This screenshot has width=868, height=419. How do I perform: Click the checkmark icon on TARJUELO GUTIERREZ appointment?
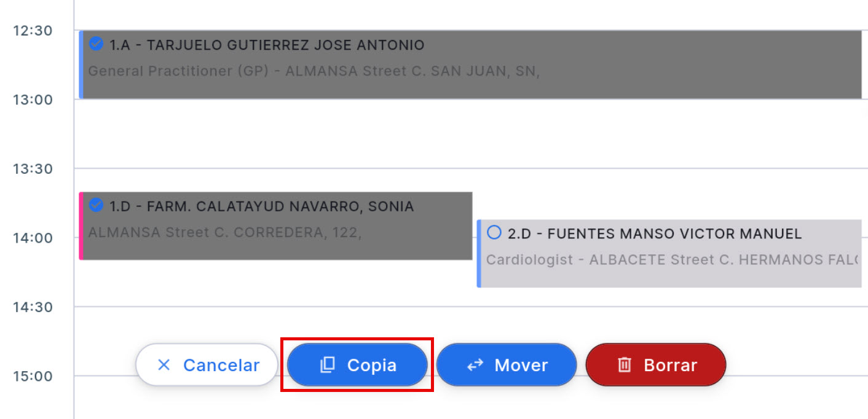click(97, 44)
